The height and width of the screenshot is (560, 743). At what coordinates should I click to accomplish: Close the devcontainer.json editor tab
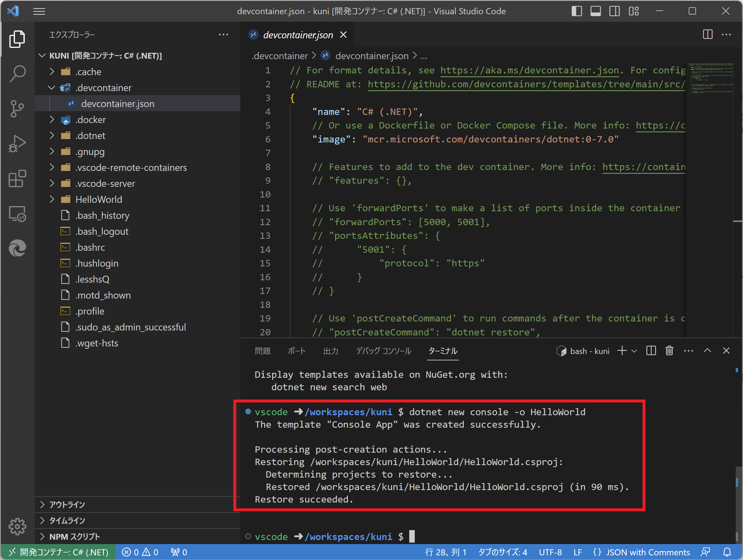(343, 35)
